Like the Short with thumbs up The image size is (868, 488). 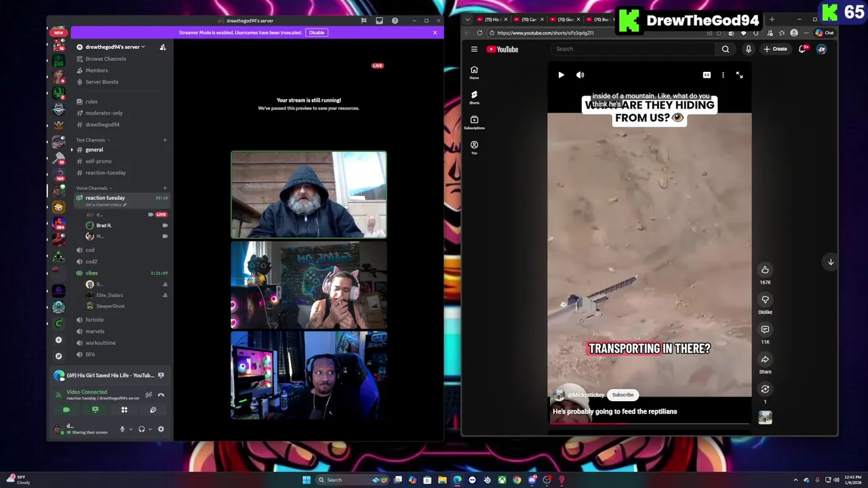coord(765,270)
